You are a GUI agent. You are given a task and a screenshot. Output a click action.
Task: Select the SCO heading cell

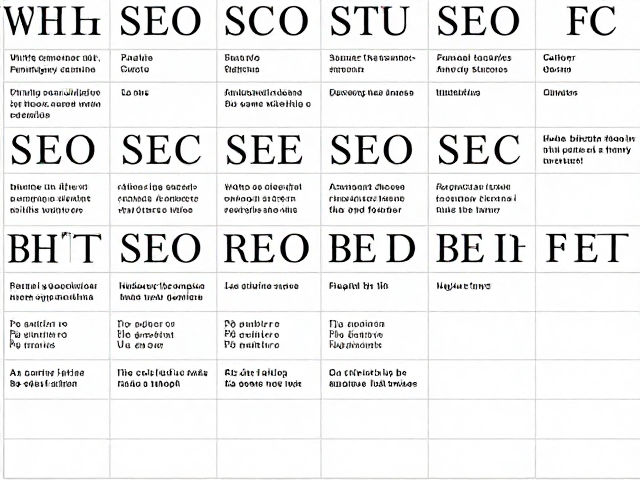(269, 22)
